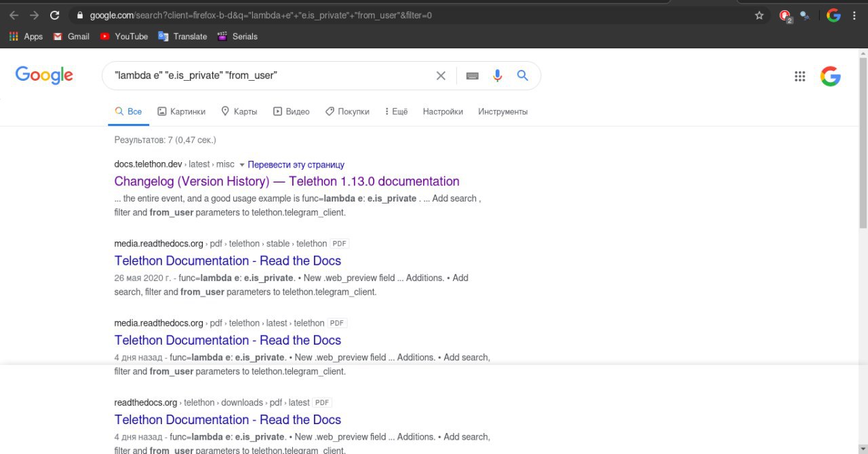Reload the current page

pos(55,15)
